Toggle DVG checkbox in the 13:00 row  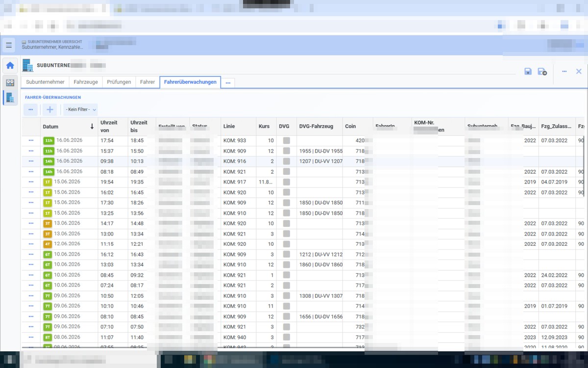(287, 234)
